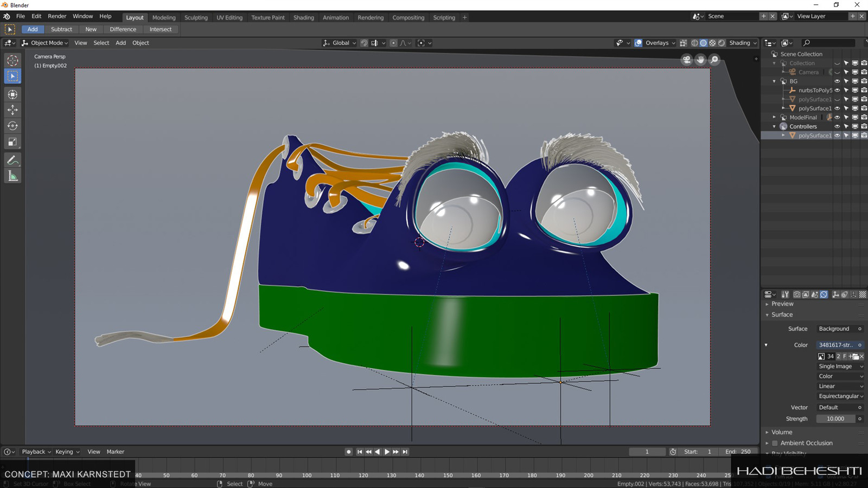Switch to rendered viewport shading
This screenshot has width=868, height=488.
click(721, 43)
